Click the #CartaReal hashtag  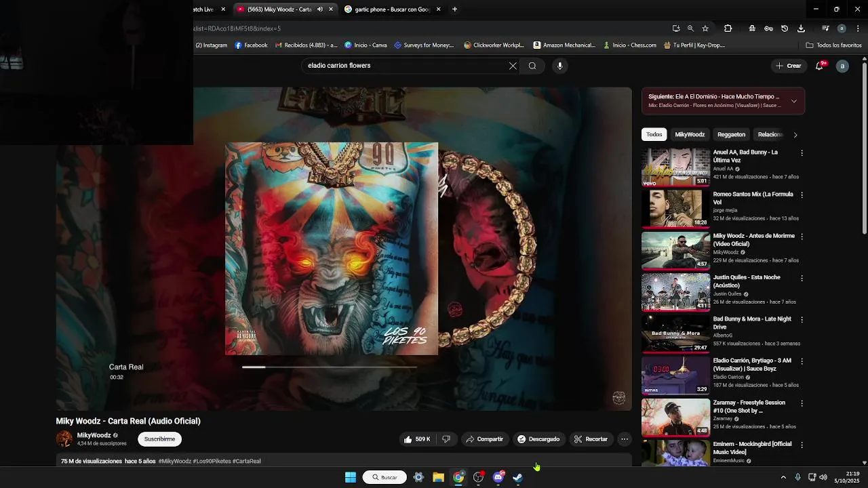(247, 462)
